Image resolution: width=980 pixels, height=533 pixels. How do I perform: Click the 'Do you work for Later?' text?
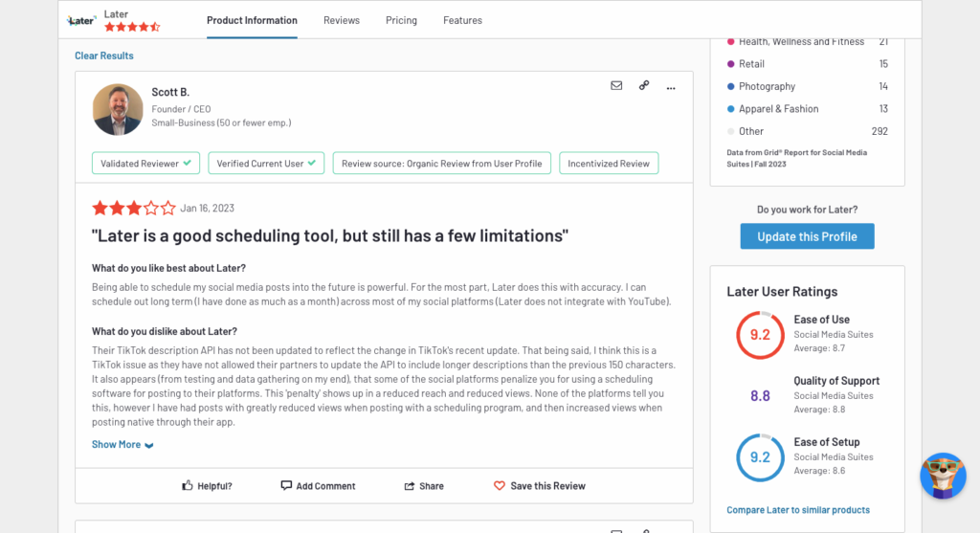(808, 210)
